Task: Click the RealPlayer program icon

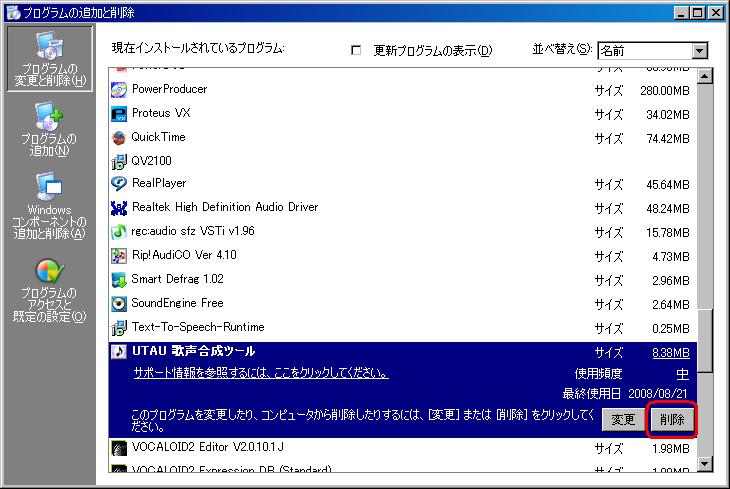Action: pyautogui.click(x=119, y=183)
